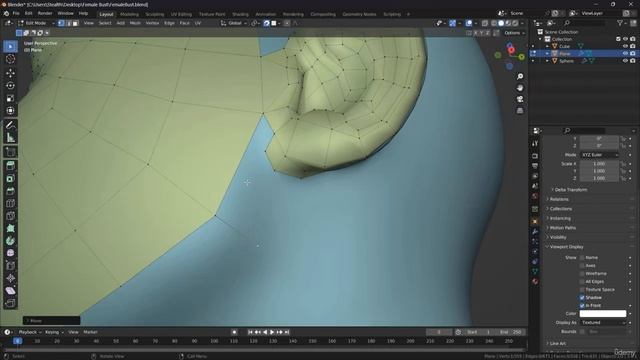Uncheck the Shadow checkbox
The width and height of the screenshot is (640, 360).
coord(582,298)
